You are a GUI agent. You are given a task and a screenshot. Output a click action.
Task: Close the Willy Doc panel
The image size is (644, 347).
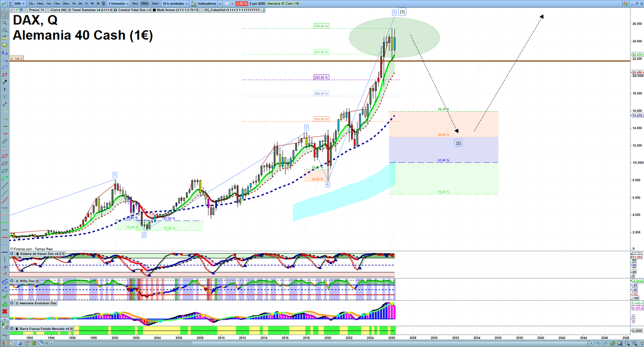[x=12, y=281]
